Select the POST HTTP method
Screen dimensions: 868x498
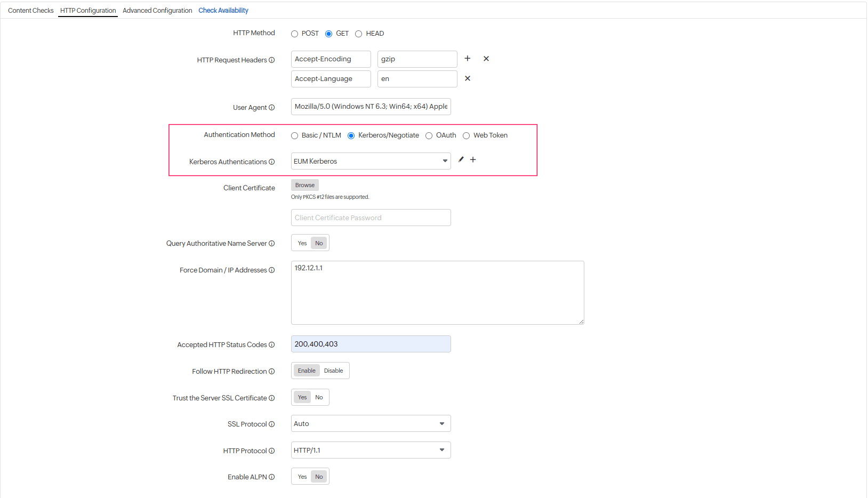pyautogui.click(x=294, y=33)
